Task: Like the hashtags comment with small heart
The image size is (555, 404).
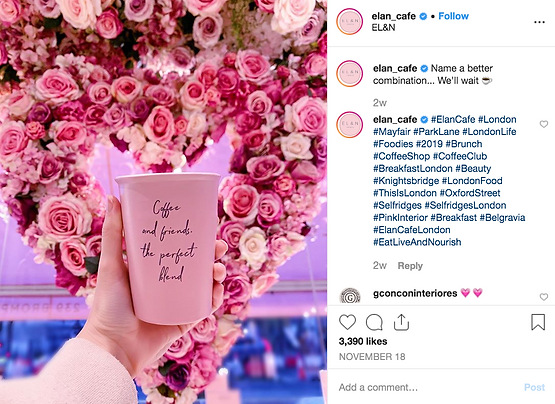Action: pos(544,124)
